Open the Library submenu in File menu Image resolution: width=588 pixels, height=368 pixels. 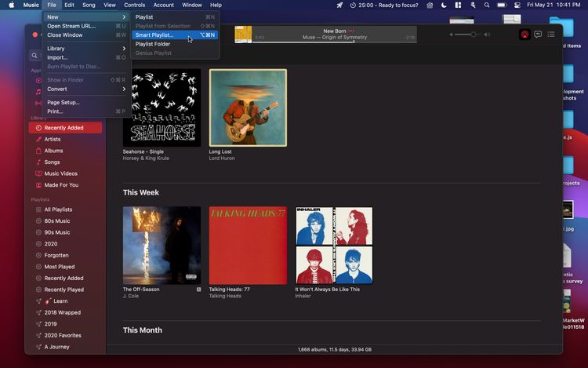click(x=86, y=49)
